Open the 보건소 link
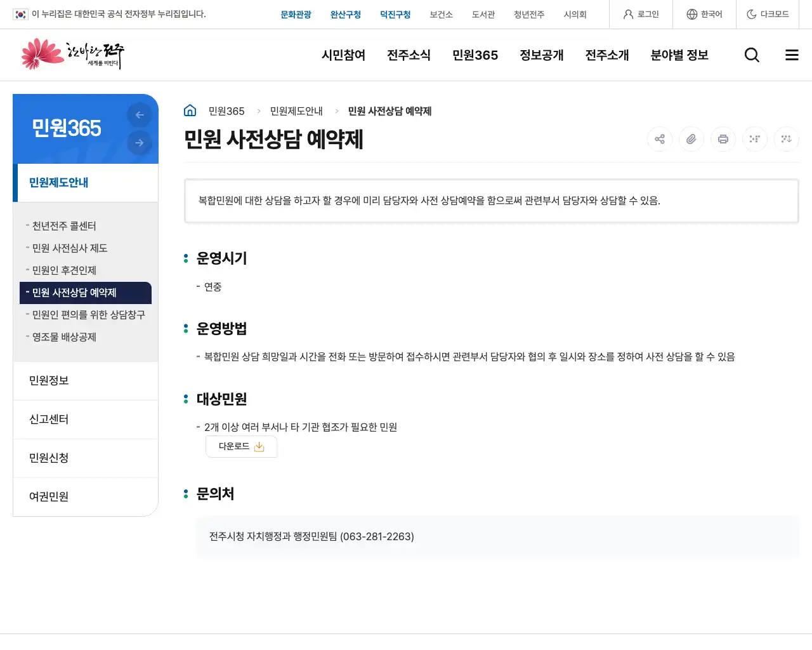The image size is (812, 650). (x=442, y=15)
